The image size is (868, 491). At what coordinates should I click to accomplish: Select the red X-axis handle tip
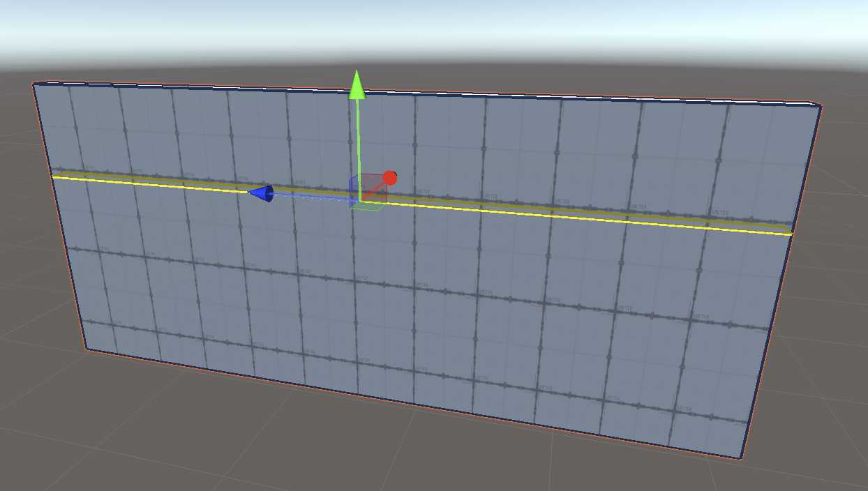pos(389,178)
